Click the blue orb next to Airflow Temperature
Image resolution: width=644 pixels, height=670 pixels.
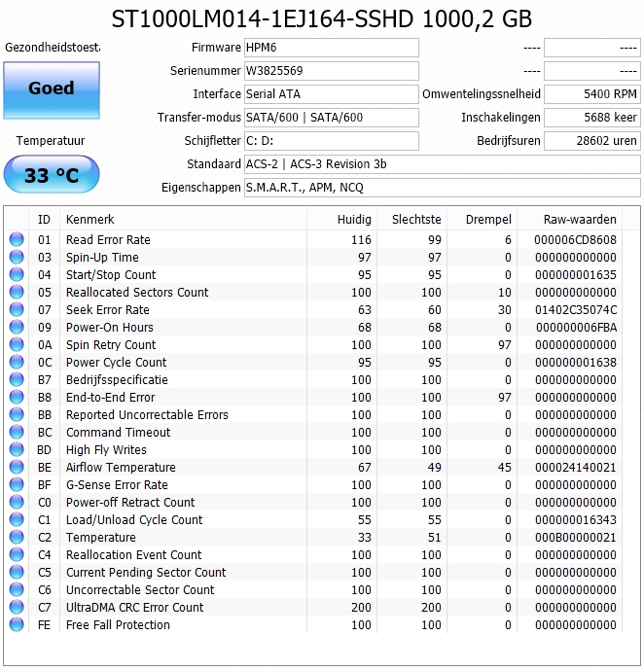[x=17, y=468]
